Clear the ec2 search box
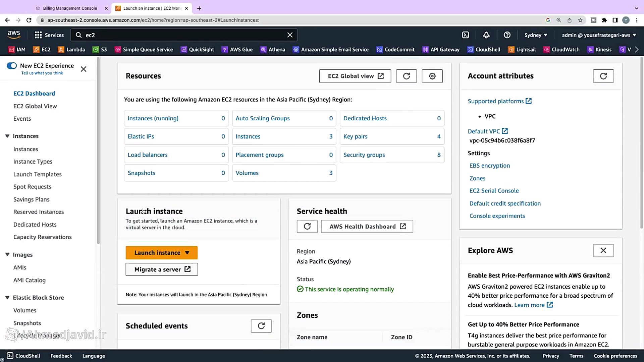 (x=290, y=35)
